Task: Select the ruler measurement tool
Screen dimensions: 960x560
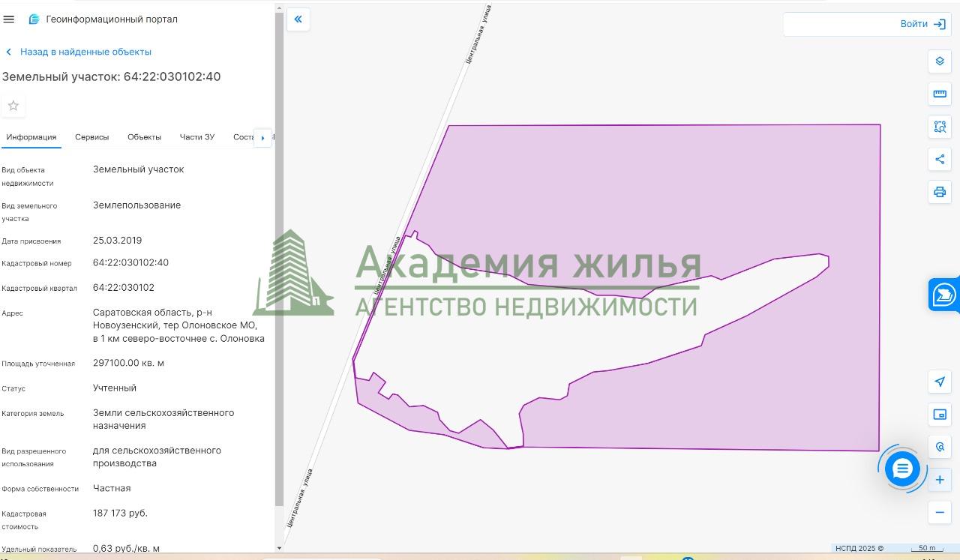Action: (940, 94)
